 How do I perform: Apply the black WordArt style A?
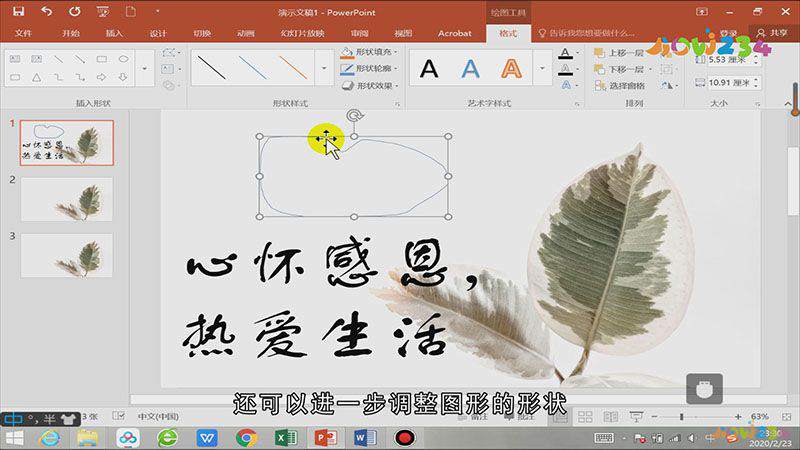429,68
